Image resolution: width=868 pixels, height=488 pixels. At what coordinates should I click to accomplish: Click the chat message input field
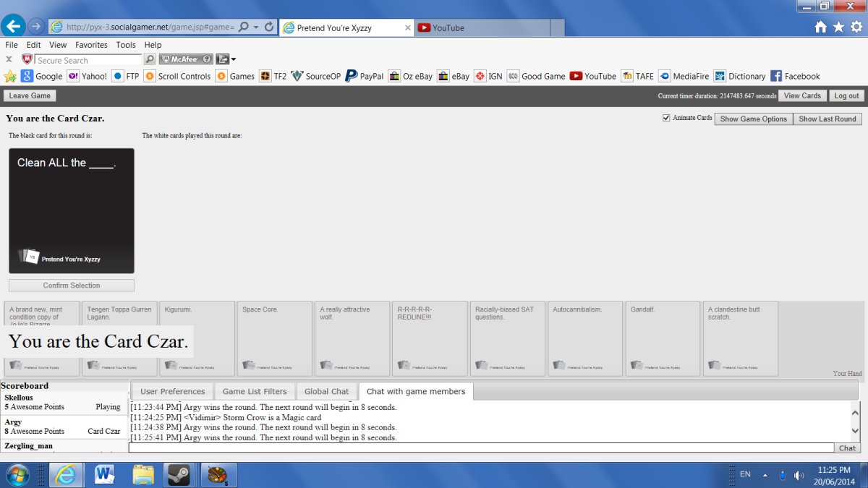(x=481, y=448)
